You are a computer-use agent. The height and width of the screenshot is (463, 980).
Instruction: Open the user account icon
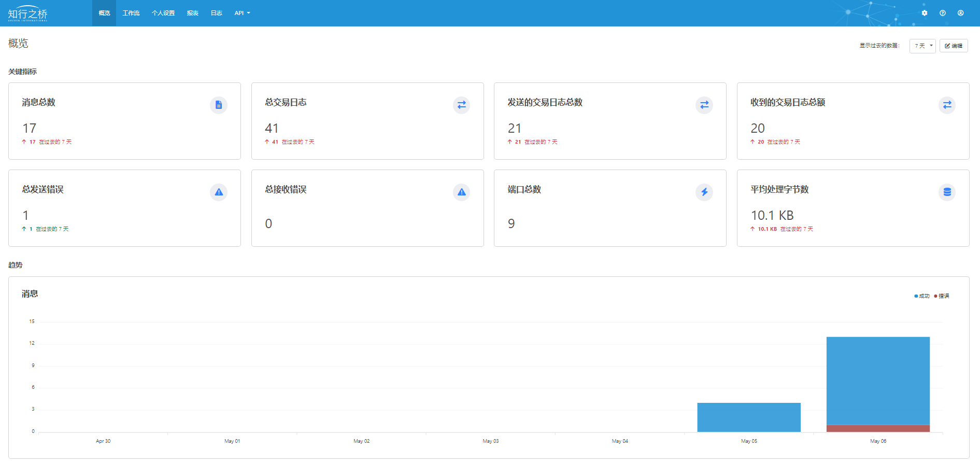pos(961,13)
